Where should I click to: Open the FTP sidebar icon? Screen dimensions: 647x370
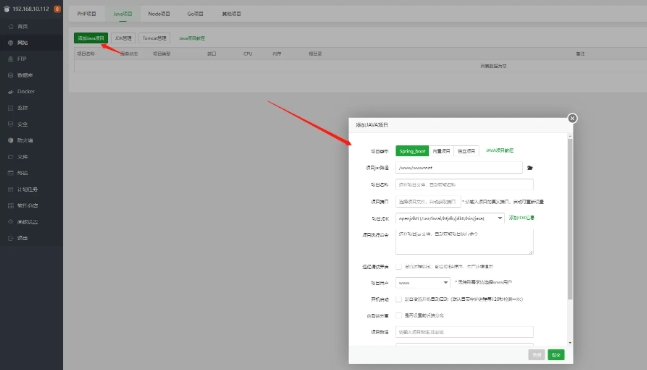point(11,59)
